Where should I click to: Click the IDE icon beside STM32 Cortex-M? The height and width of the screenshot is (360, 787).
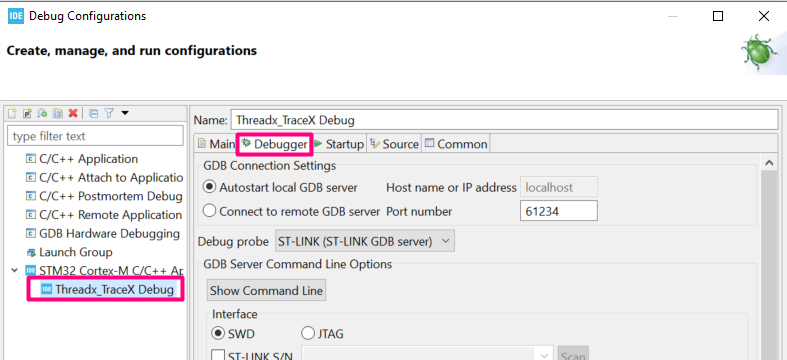coord(31,271)
